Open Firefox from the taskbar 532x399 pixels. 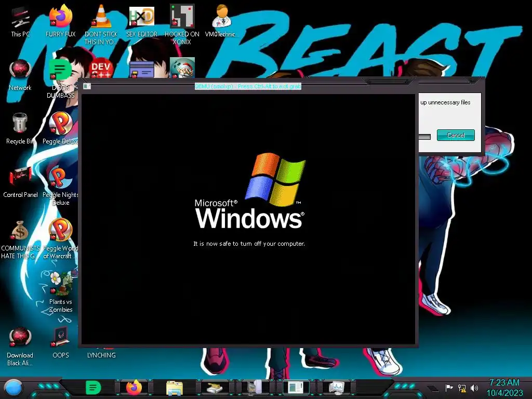pyautogui.click(x=134, y=388)
